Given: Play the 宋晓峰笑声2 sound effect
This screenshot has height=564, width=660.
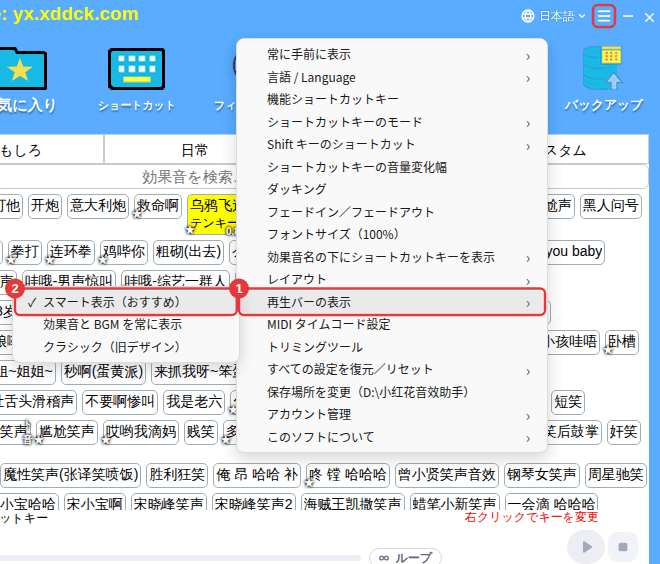Looking at the screenshot, I should 253,503.
